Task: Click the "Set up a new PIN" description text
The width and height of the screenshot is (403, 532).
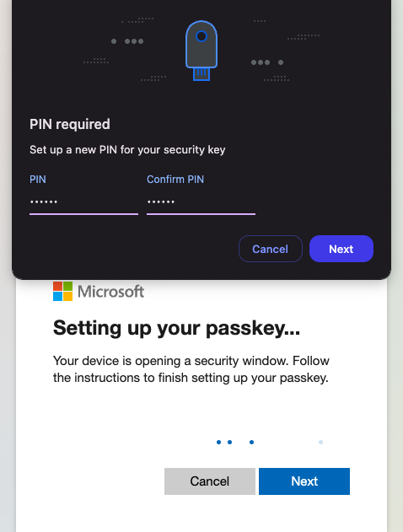Action: tap(127, 149)
